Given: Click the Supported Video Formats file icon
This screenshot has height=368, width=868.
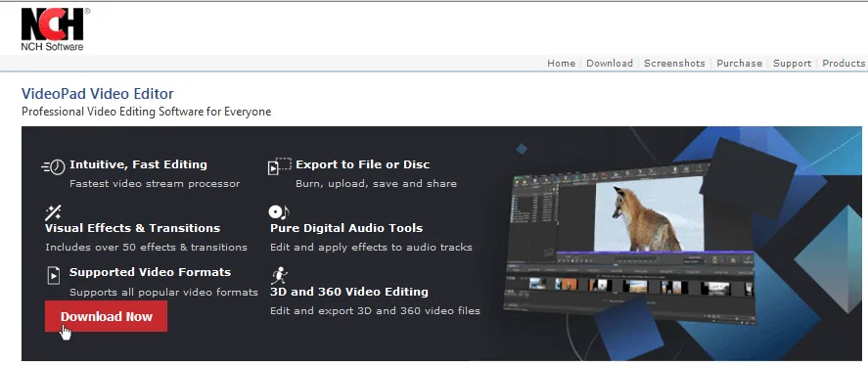Looking at the screenshot, I should pyautogui.click(x=53, y=275).
